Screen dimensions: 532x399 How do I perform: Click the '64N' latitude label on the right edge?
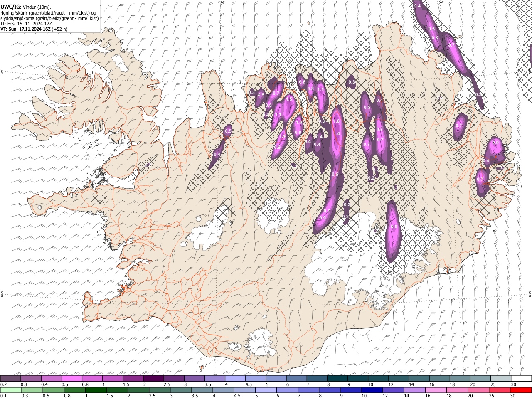530,293
